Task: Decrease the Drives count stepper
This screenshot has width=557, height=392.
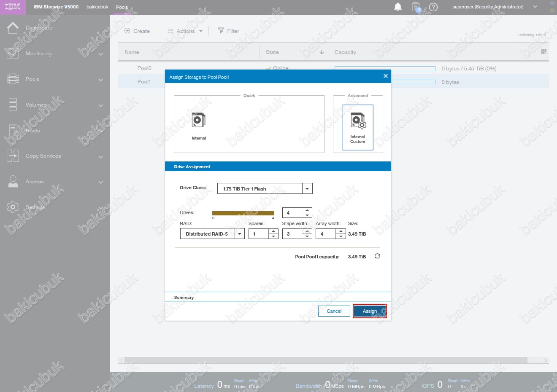Action: 307,215
